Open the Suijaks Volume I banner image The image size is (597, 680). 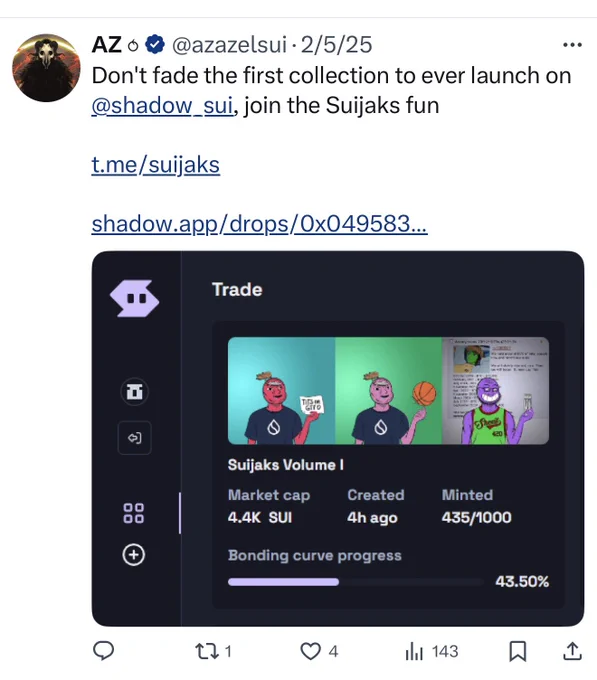coord(388,391)
